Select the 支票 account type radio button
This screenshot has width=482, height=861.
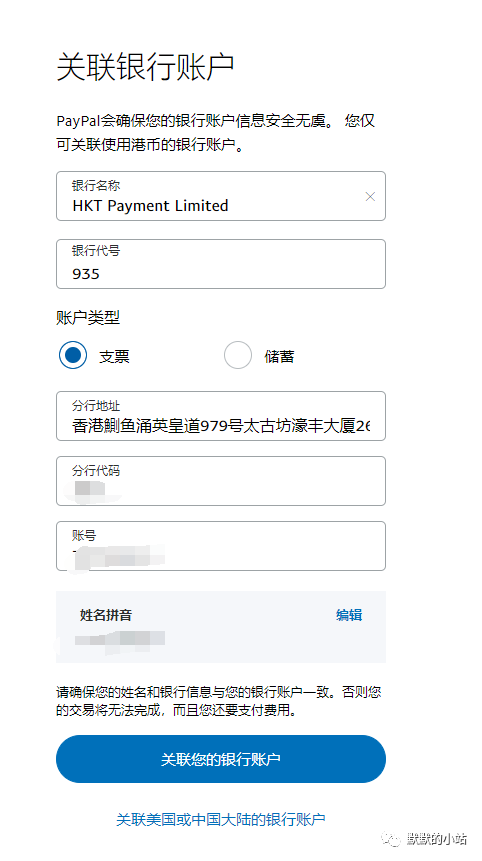pos(73,355)
